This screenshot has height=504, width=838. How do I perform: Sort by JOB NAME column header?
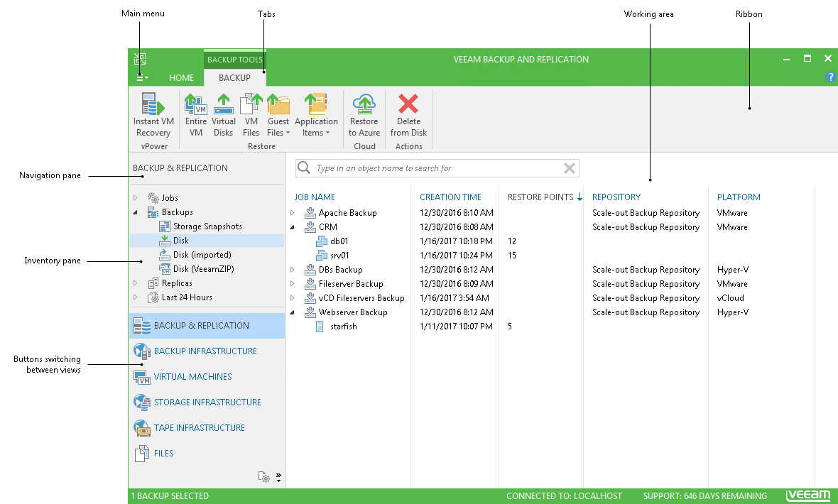(314, 197)
